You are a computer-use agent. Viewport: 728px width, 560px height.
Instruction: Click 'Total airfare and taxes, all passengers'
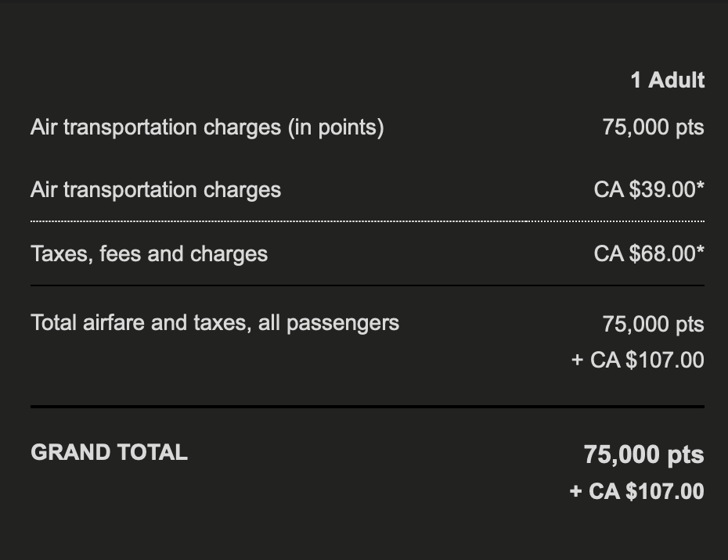[214, 322]
